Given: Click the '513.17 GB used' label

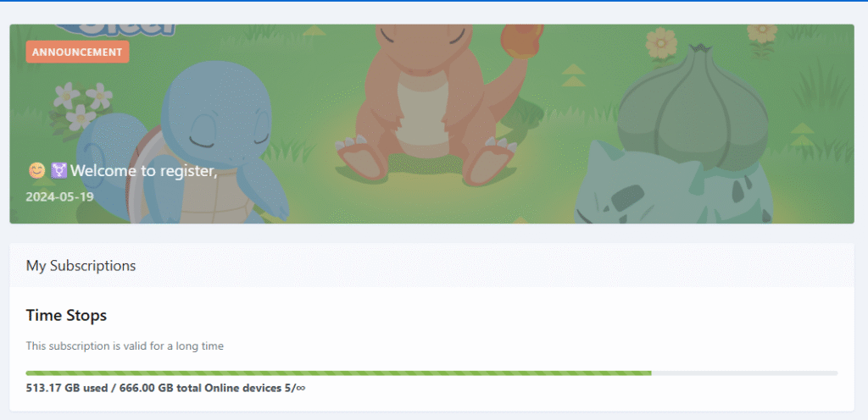Looking at the screenshot, I should coord(67,388).
